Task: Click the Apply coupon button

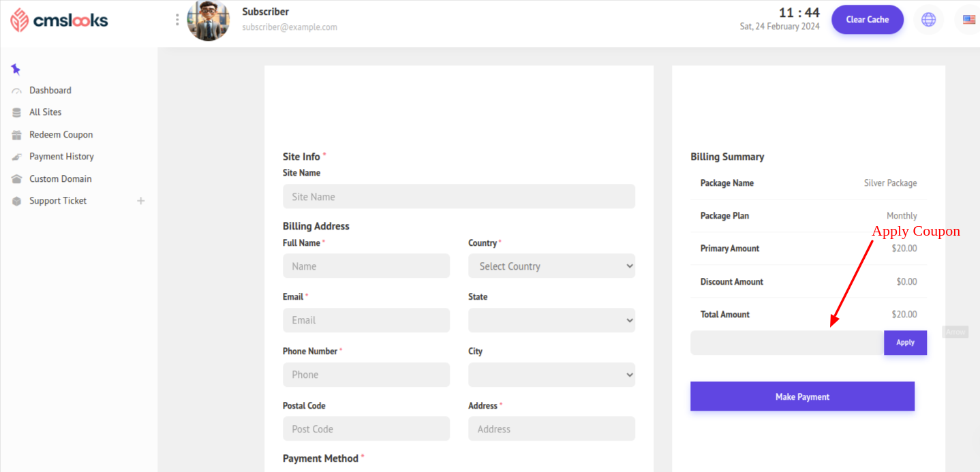Action: [905, 343]
